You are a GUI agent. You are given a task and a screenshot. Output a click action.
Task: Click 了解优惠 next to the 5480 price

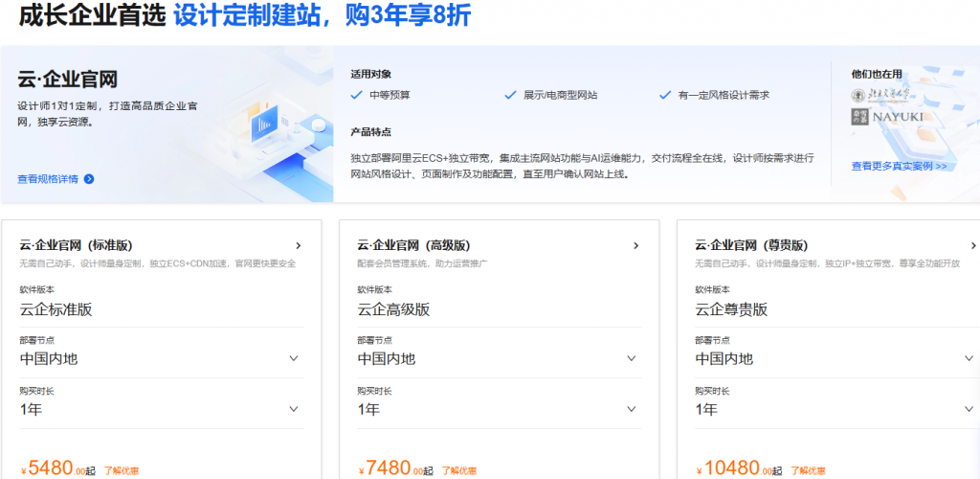pyautogui.click(x=122, y=470)
